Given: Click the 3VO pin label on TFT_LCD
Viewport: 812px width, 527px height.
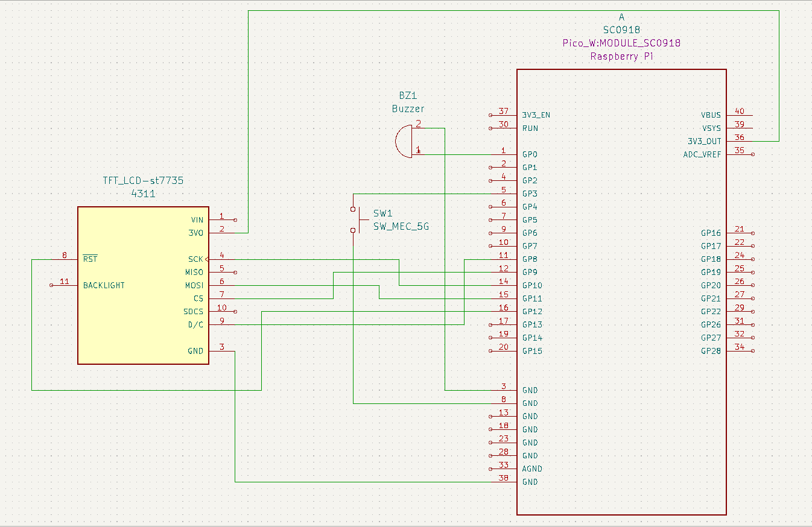Looking at the screenshot, I should click(197, 233).
